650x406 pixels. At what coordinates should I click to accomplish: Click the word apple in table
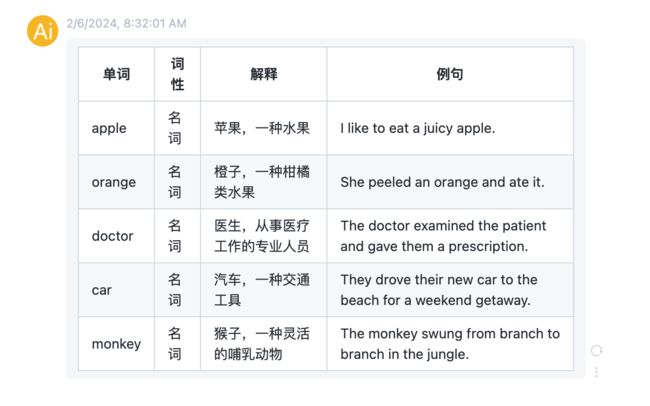point(109,128)
